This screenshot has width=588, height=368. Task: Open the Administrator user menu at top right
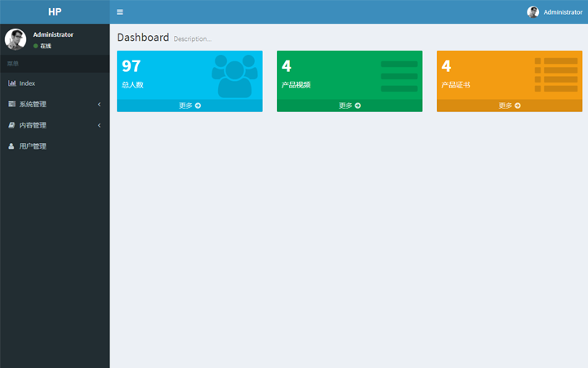(x=563, y=12)
